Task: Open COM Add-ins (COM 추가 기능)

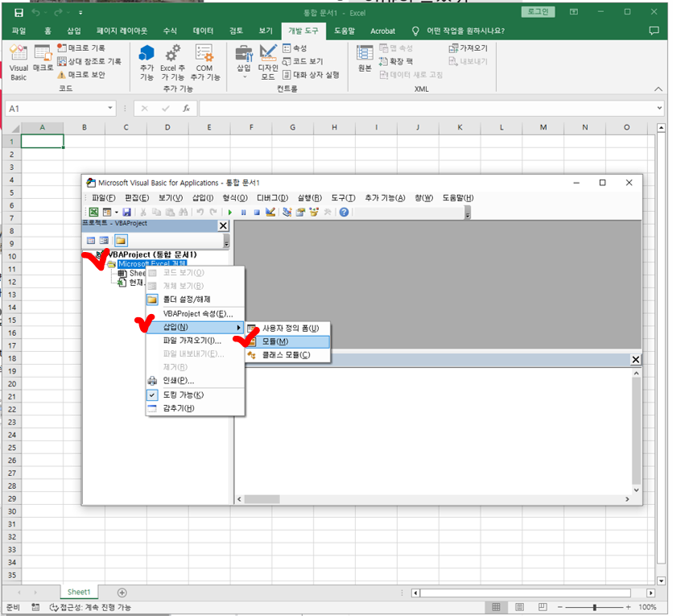Action: point(204,63)
